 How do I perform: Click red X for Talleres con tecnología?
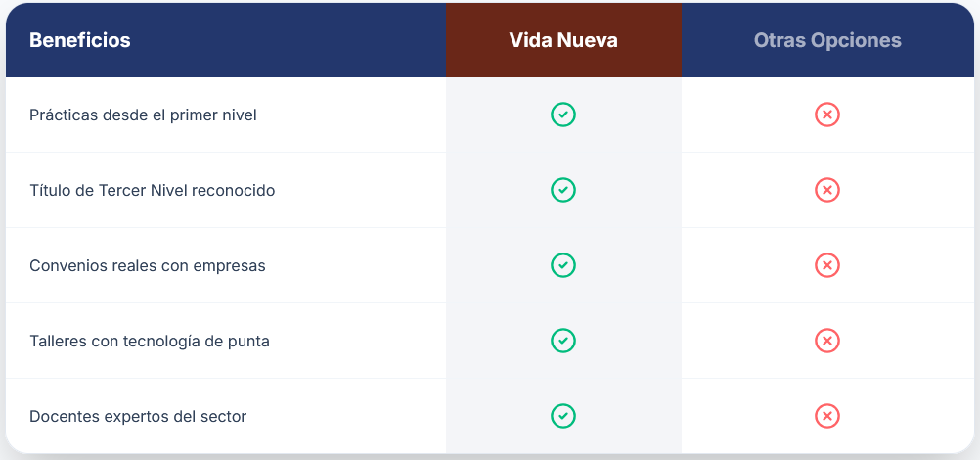point(827,341)
